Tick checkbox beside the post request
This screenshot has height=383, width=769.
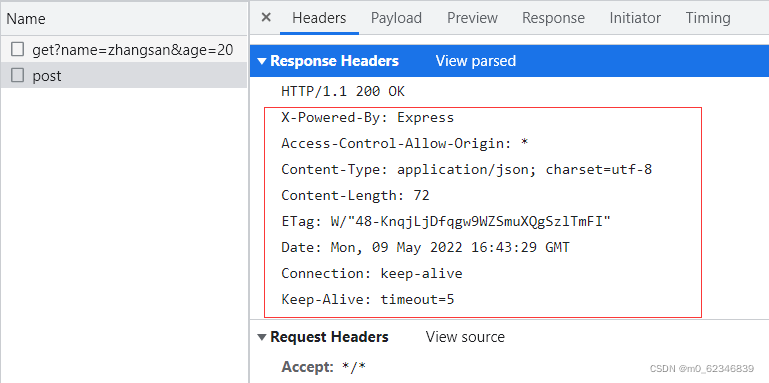point(18,76)
